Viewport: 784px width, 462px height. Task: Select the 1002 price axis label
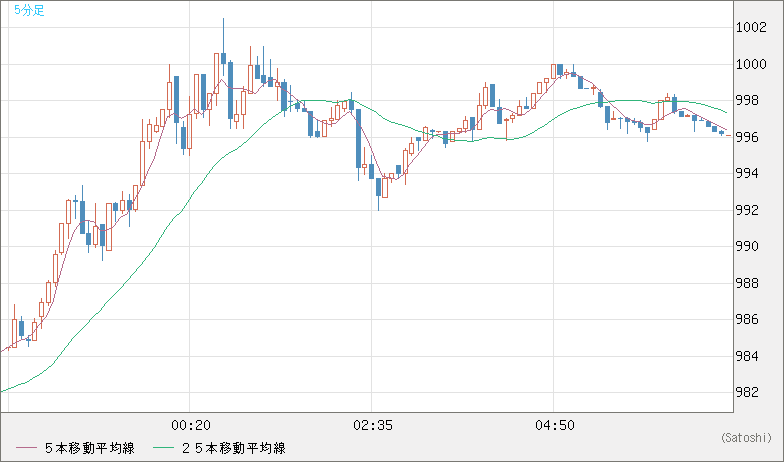(x=750, y=28)
